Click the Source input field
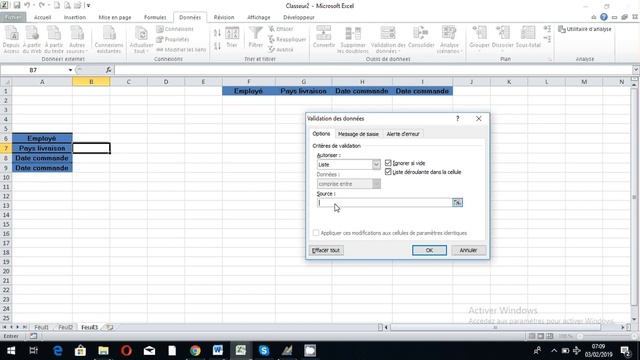The height and width of the screenshot is (360, 640). click(384, 202)
